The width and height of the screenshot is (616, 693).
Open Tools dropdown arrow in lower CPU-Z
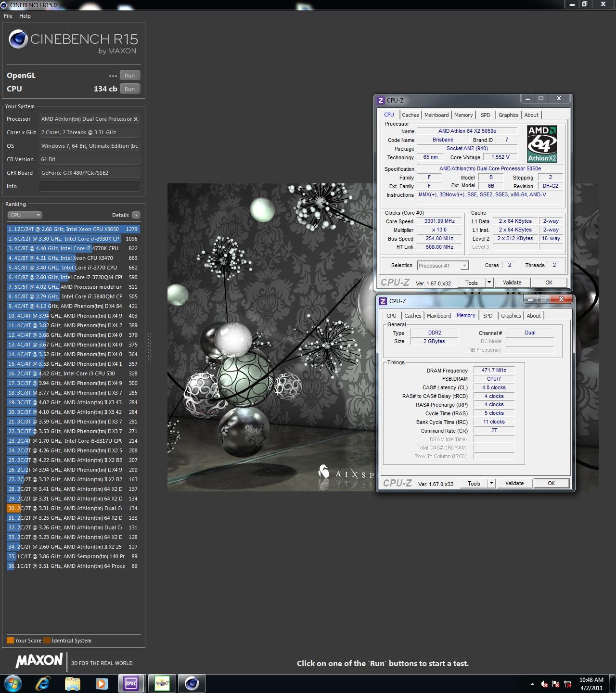491,483
